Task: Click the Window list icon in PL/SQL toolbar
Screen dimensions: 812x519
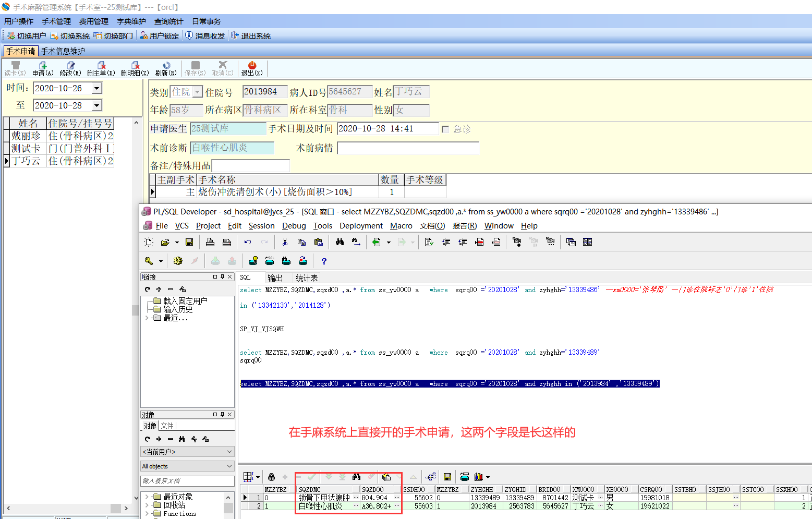Action: (x=571, y=242)
